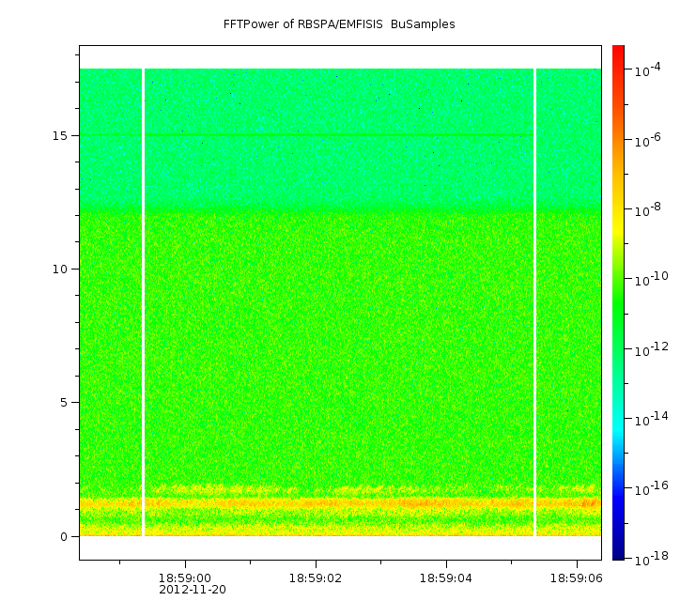The image size is (680, 616).
Task: Click the colorbar label 10^-16
Action: (652, 489)
